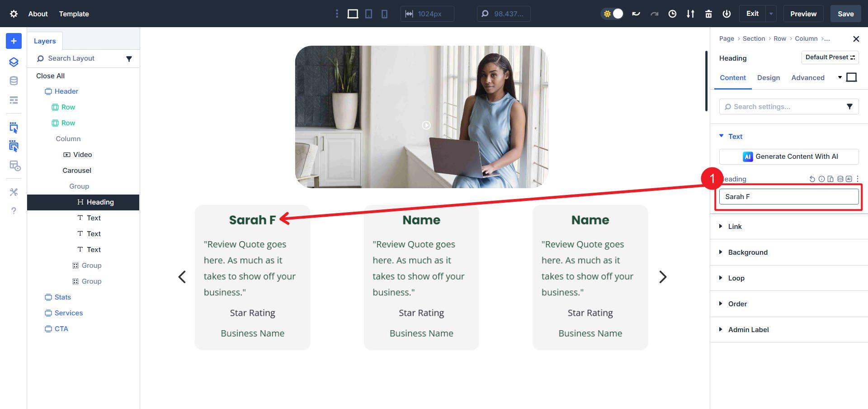Click inside the Sarah F heading text field
The height and width of the screenshot is (409, 868).
(788, 196)
